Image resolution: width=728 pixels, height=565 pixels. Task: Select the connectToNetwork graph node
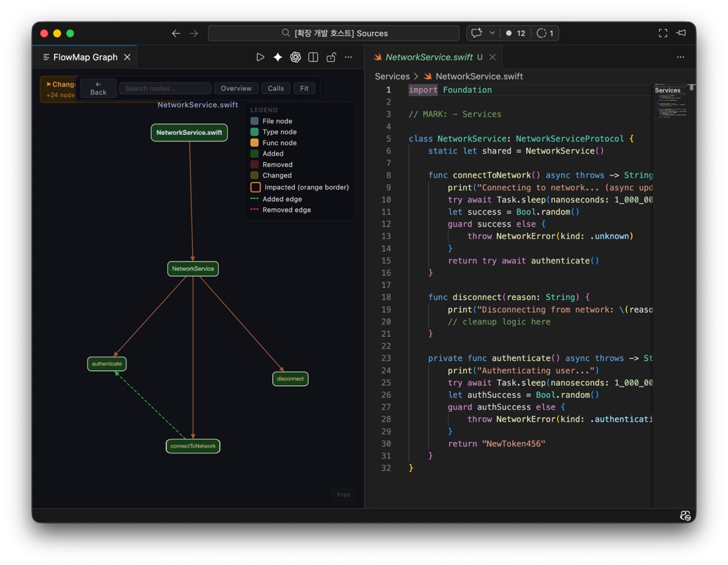coord(193,446)
